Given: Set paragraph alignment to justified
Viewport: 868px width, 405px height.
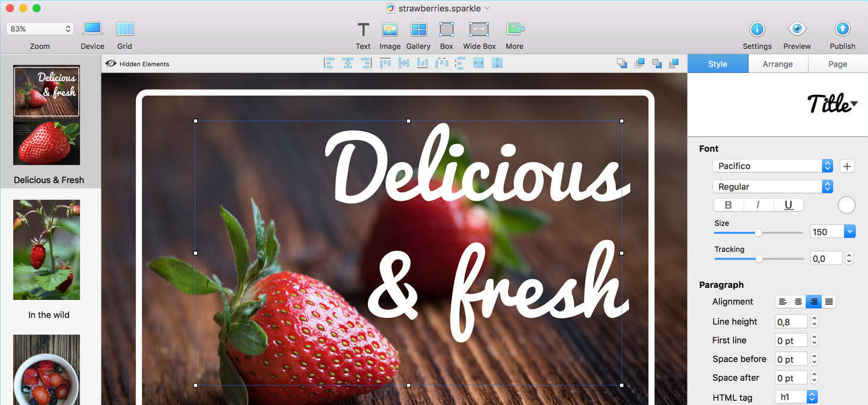Looking at the screenshot, I should point(829,302).
